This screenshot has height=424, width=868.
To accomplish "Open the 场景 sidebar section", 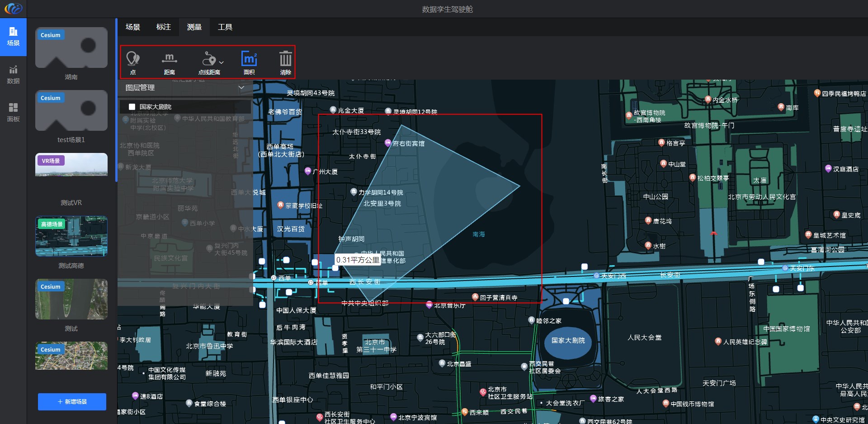I will click(13, 37).
